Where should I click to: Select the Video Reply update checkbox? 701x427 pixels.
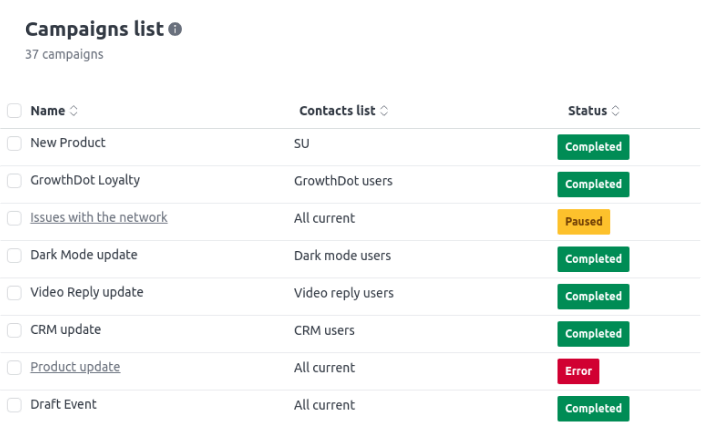(14, 293)
